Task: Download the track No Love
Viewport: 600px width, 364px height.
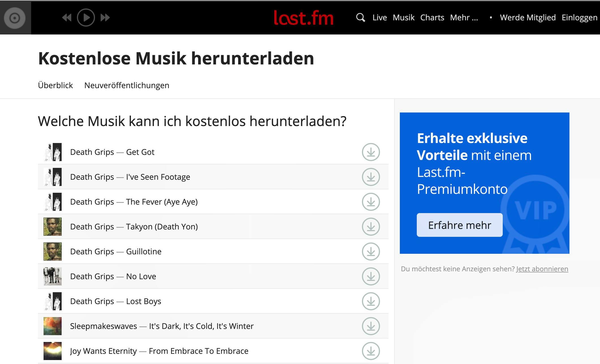Action: point(371,276)
